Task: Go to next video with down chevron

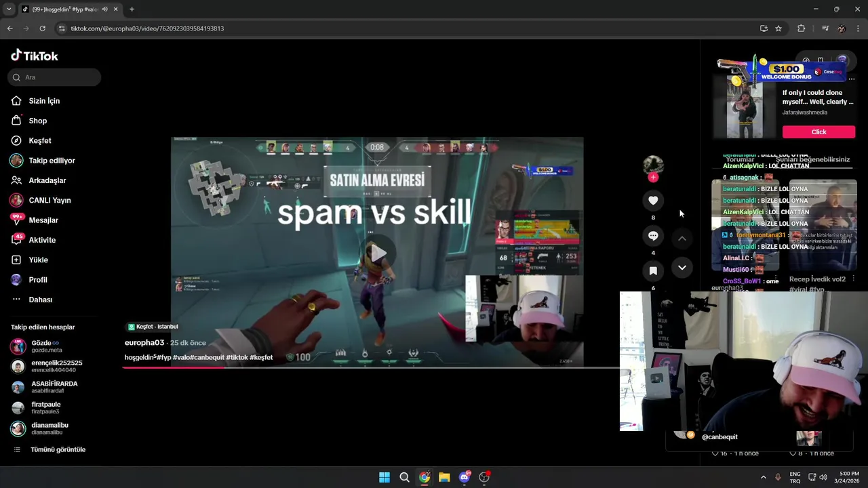Action: pyautogui.click(x=682, y=268)
